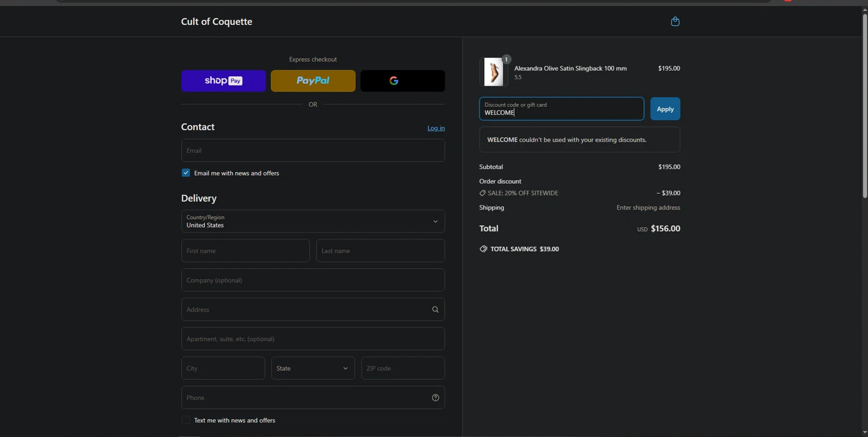This screenshot has width=868, height=437.
Task: Open the shopping bag cart icon
Action: point(675,21)
